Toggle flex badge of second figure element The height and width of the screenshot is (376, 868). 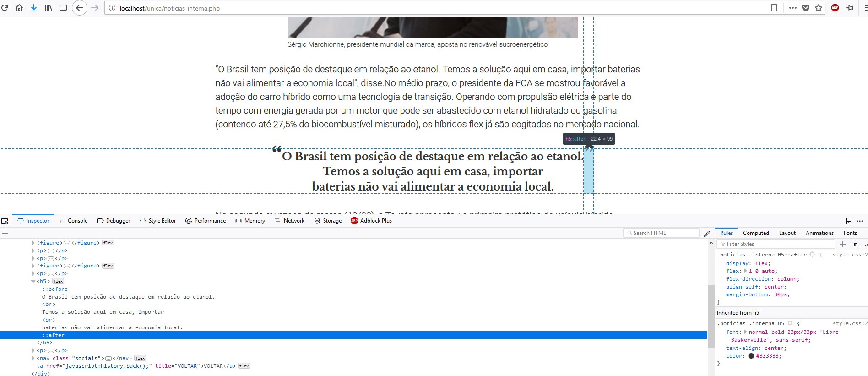tap(108, 266)
